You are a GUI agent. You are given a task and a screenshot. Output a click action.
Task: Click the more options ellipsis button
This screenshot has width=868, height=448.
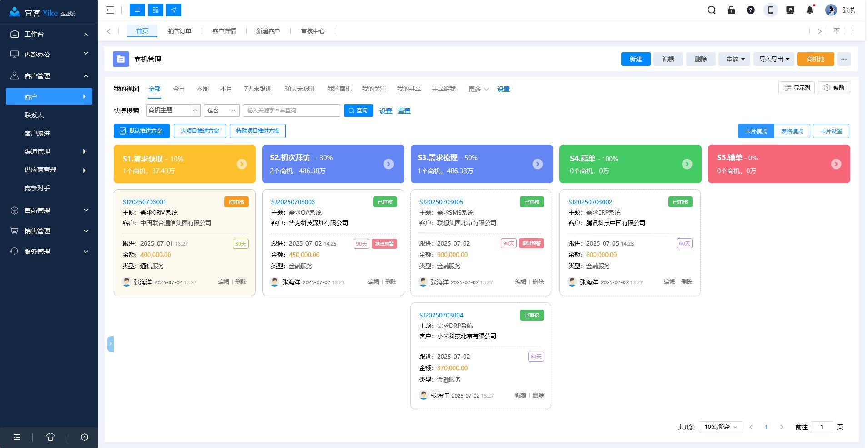tap(844, 59)
